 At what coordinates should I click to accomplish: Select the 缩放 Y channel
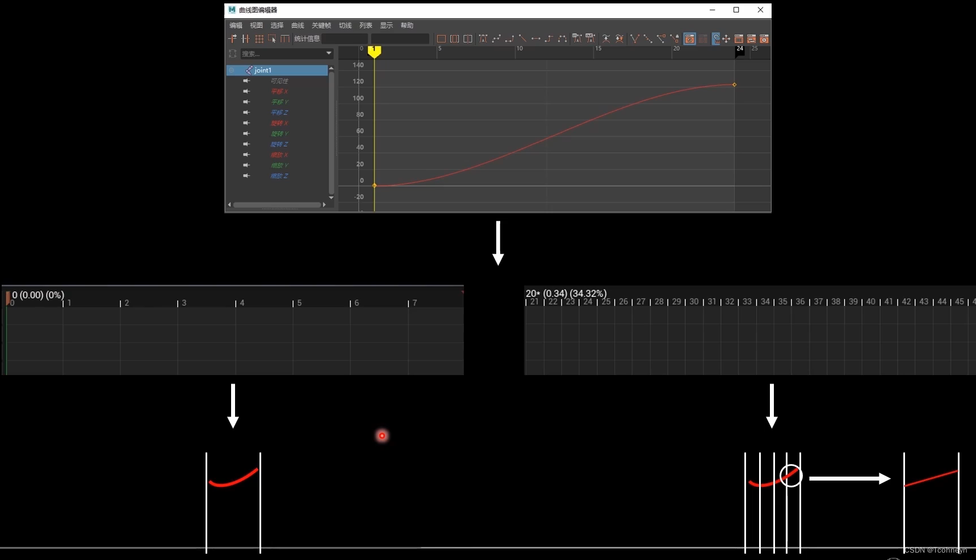279,165
